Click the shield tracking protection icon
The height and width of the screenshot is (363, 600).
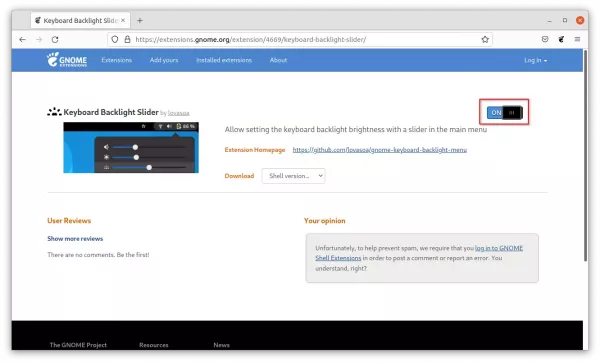tap(115, 39)
